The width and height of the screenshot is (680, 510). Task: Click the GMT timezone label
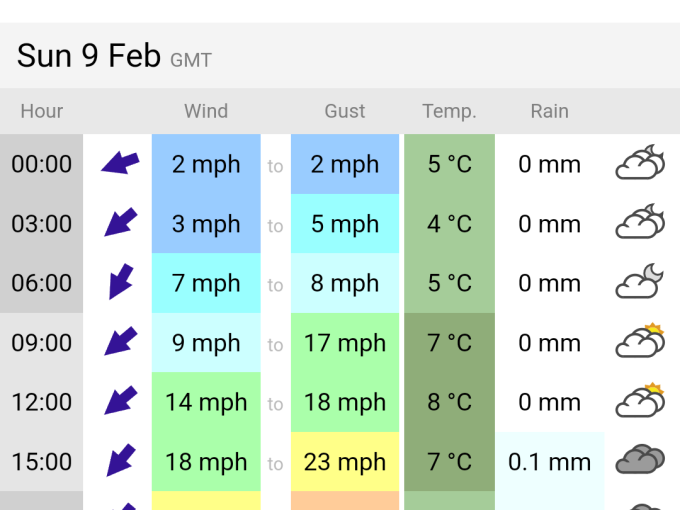point(191,60)
